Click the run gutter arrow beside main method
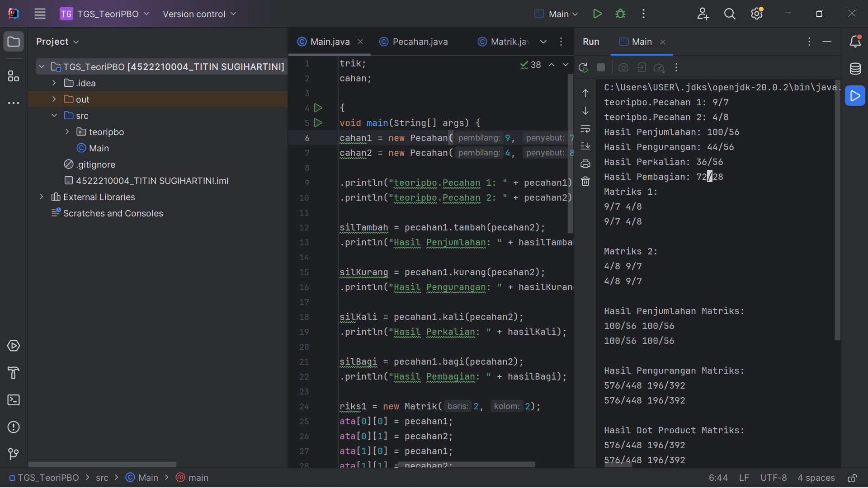868x488 pixels. [x=318, y=123]
